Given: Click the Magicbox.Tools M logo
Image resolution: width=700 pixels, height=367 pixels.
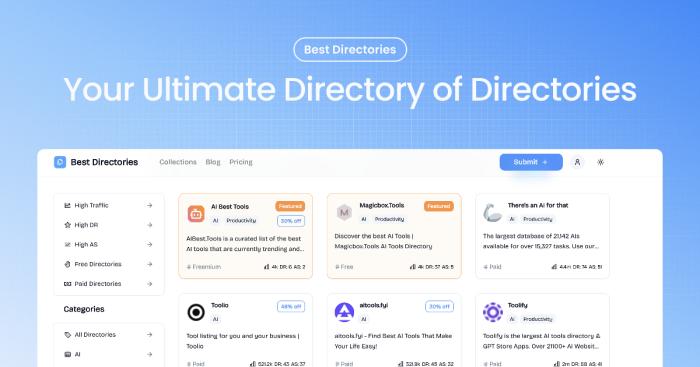Looking at the screenshot, I should tap(344, 213).
